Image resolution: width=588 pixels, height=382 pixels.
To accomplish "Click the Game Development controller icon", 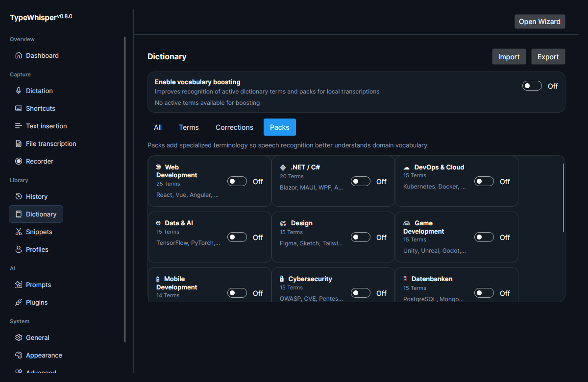I will coord(407,223).
